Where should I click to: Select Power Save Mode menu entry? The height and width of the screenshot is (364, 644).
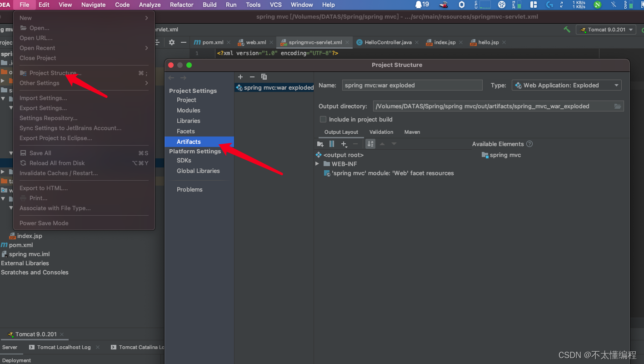(84, 223)
